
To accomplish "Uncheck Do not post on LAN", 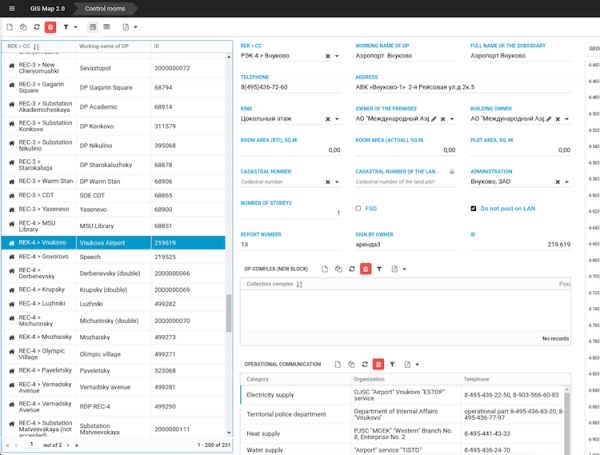I will [x=473, y=208].
